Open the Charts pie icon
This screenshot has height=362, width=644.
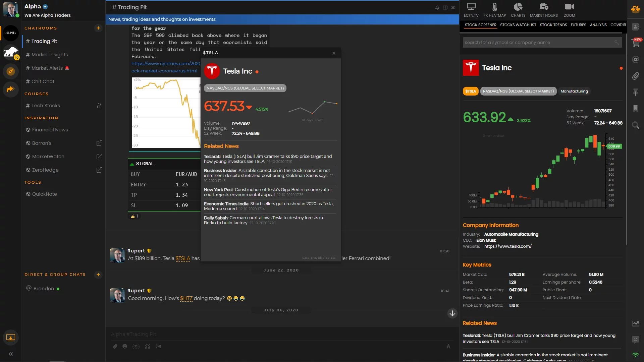pos(518,7)
